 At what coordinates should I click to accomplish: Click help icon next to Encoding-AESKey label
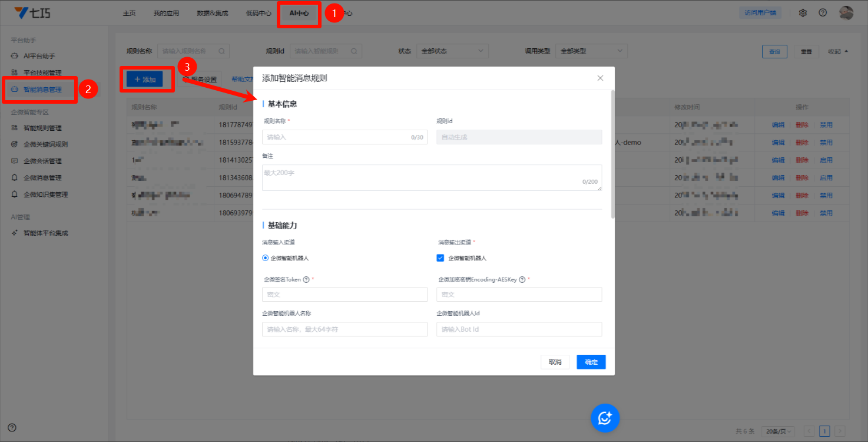522,280
